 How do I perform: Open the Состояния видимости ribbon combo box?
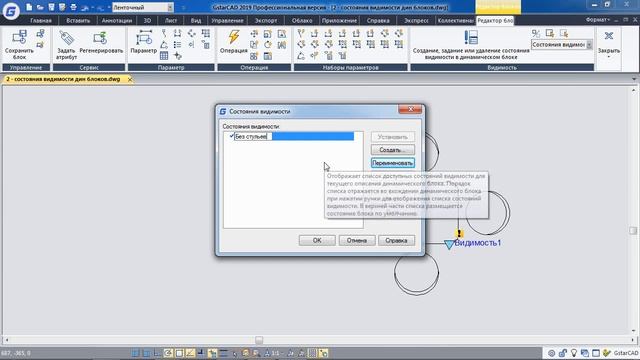coord(562,44)
